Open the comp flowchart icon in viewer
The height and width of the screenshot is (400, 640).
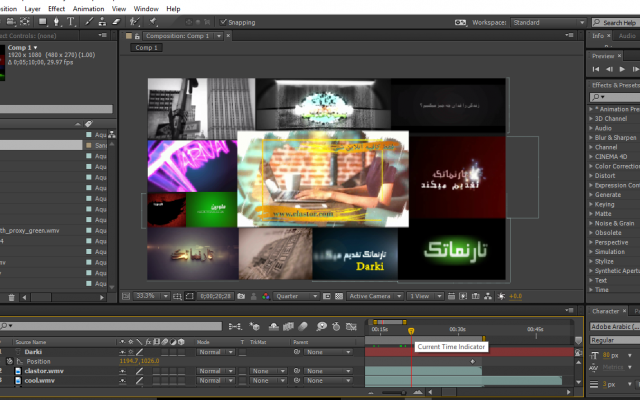[488, 296]
